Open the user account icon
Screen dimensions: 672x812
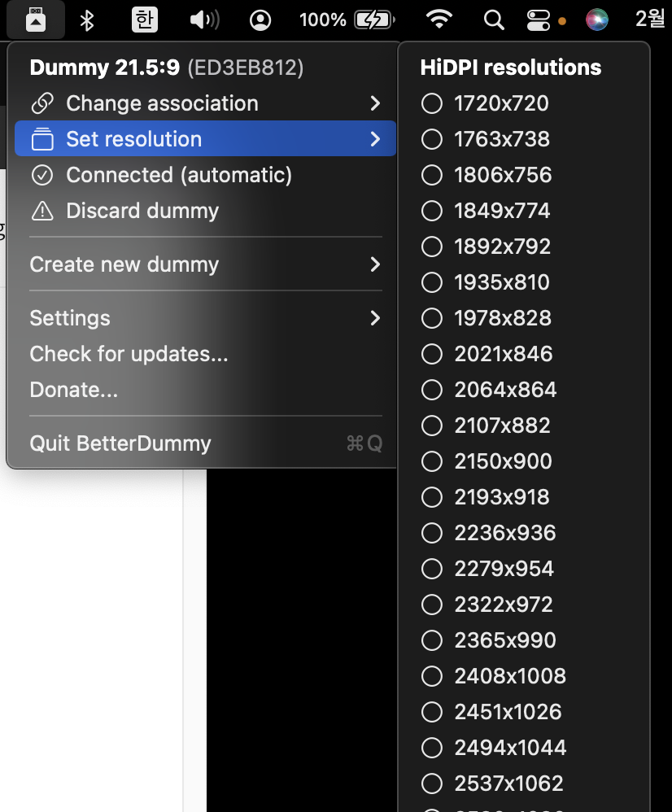(x=260, y=20)
